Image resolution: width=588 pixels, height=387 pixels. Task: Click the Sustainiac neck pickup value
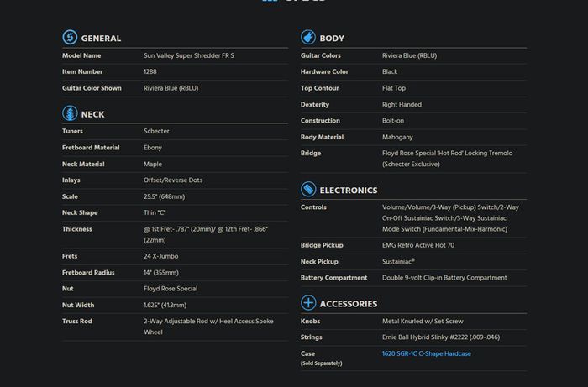[398, 261]
